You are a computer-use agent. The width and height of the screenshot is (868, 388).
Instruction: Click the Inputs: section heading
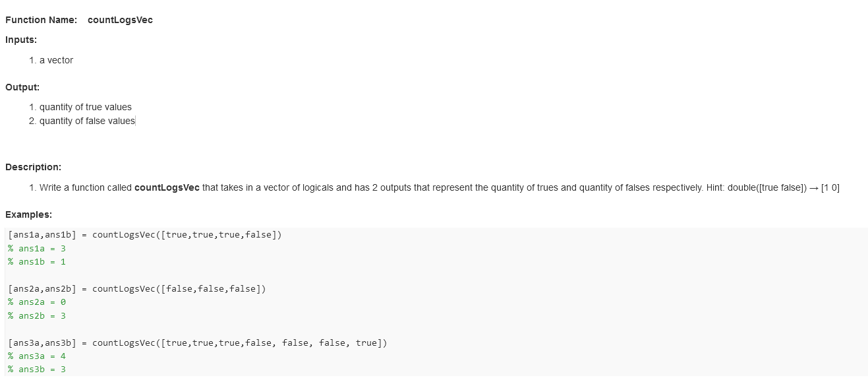(x=21, y=40)
